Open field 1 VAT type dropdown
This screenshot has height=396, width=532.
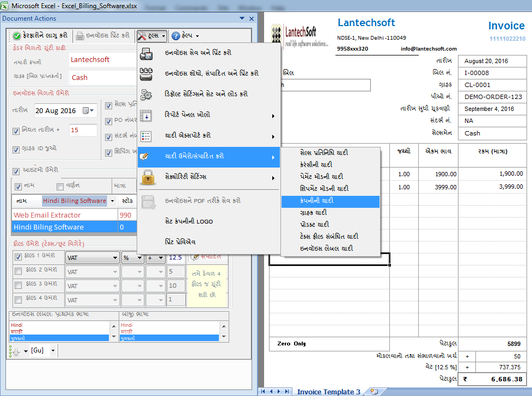(115, 258)
